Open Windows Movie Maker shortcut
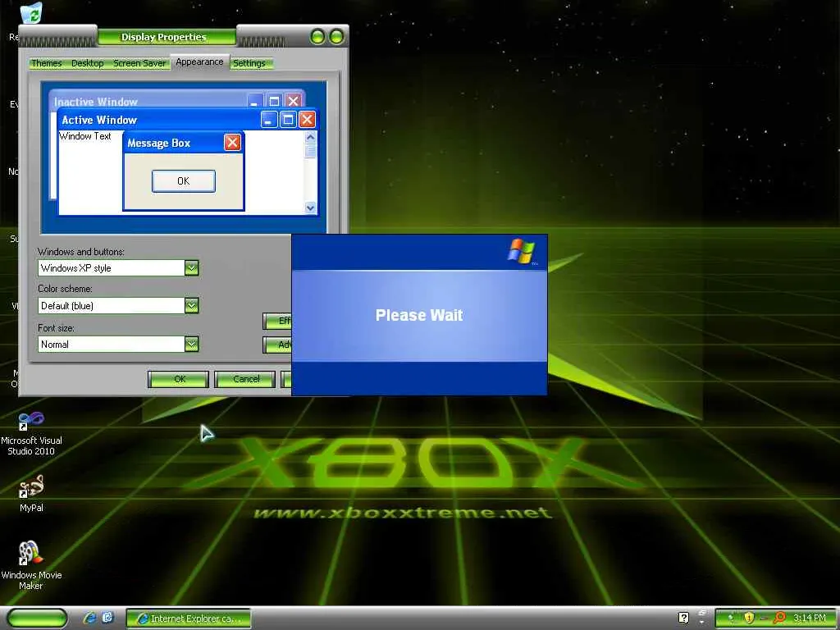Image resolution: width=840 pixels, height=630 pixels. point(31,566)
